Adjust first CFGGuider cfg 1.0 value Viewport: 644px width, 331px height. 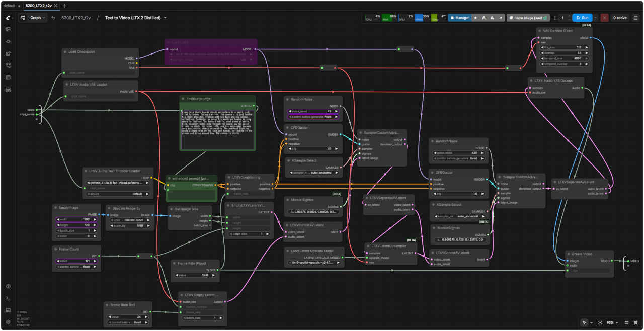tap(313, 149)
